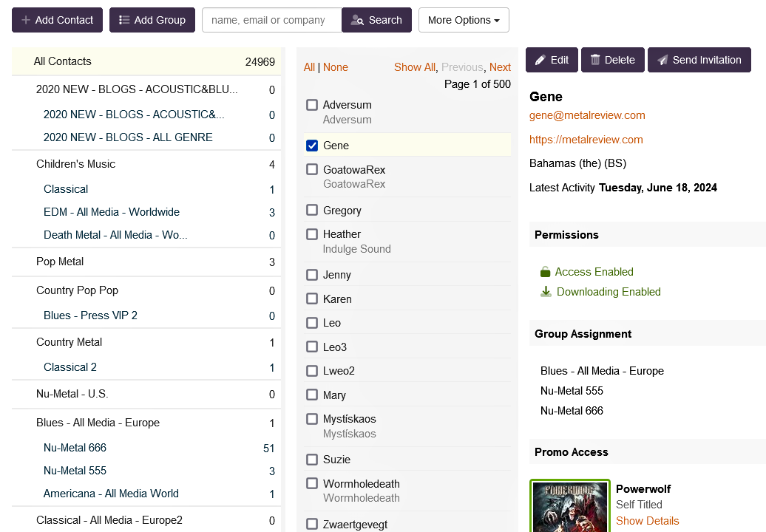Uncheck the Gene contact checkbox

coord(312,146)
